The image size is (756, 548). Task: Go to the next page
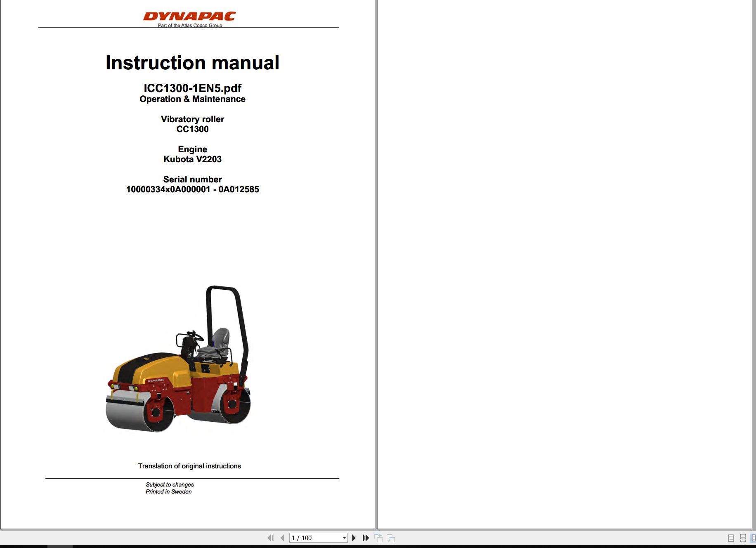point(354,538)
